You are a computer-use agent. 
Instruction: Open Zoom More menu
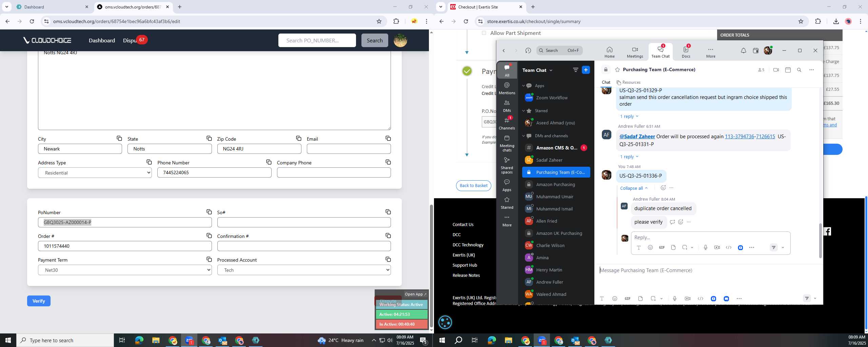click(x=711, y=52)
